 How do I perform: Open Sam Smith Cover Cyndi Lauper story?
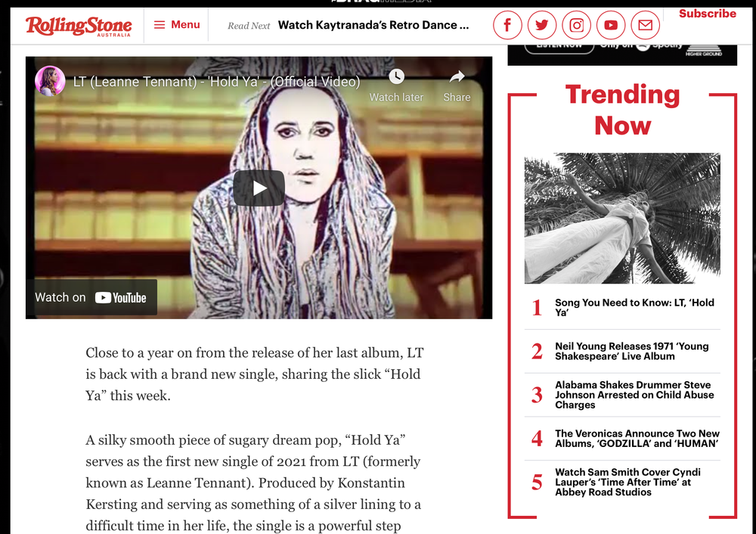627,482
